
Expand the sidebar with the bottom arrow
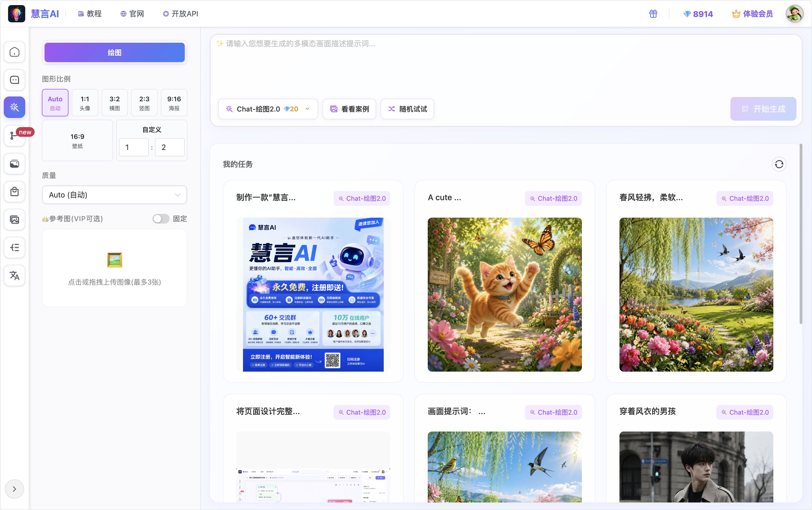click(15, 489)
